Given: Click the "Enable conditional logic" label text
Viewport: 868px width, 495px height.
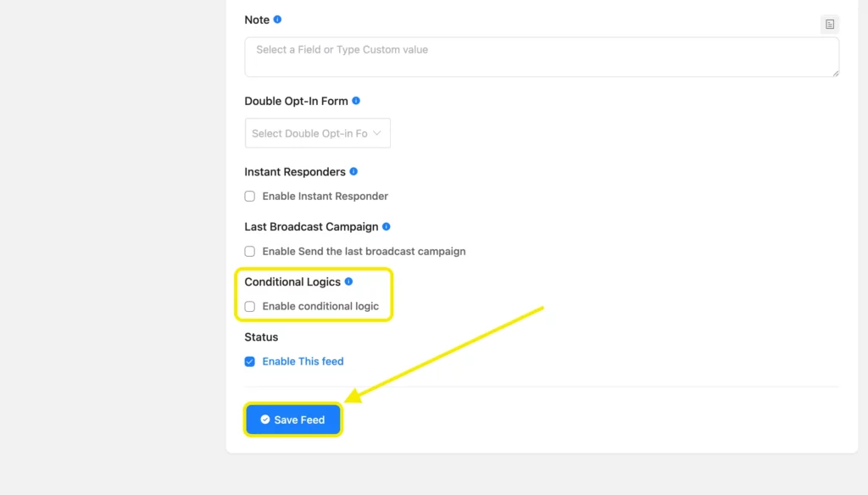Looking at the screenshot, I should (x=320, y=307).
